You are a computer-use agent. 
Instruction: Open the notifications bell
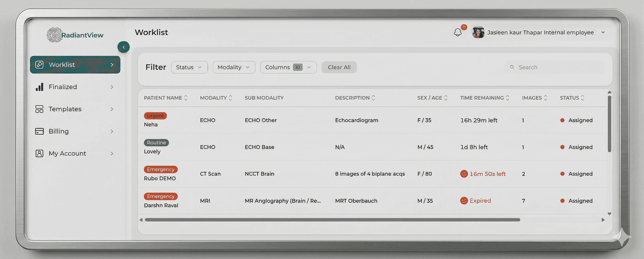point(458,33)
